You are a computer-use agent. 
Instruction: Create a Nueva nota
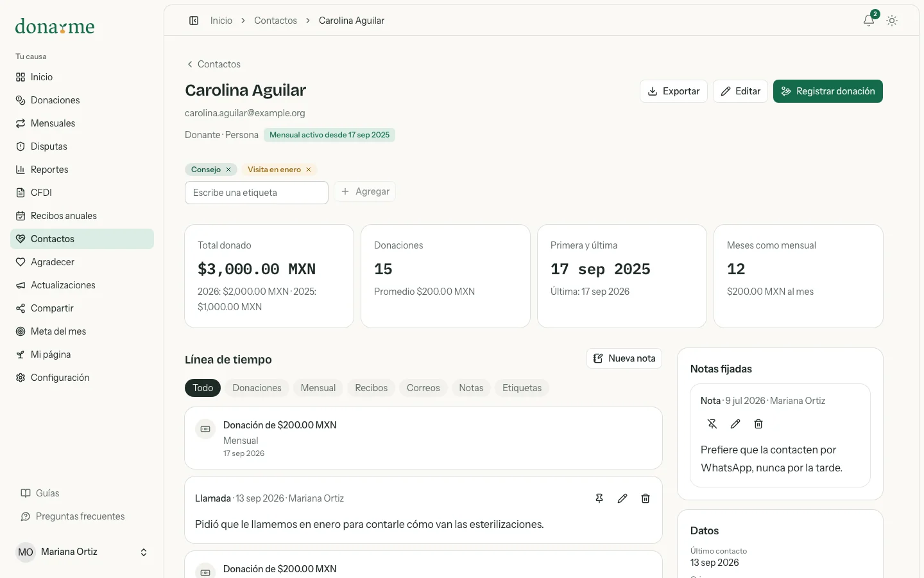[624, 358]
